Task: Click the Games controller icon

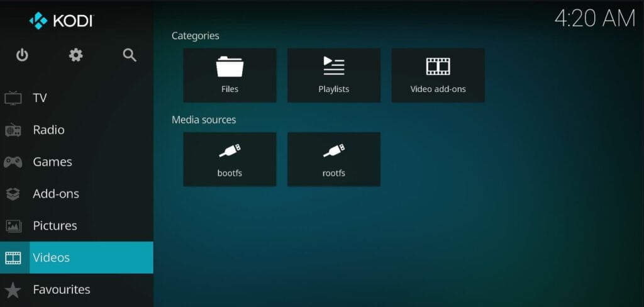Action: point(13,162)
